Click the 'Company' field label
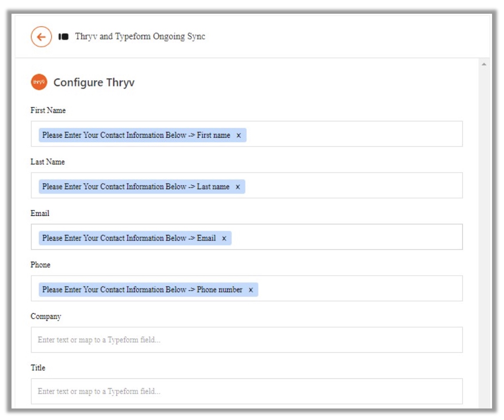The height and width of the screenshot is (420, 504). click(46, 316)
